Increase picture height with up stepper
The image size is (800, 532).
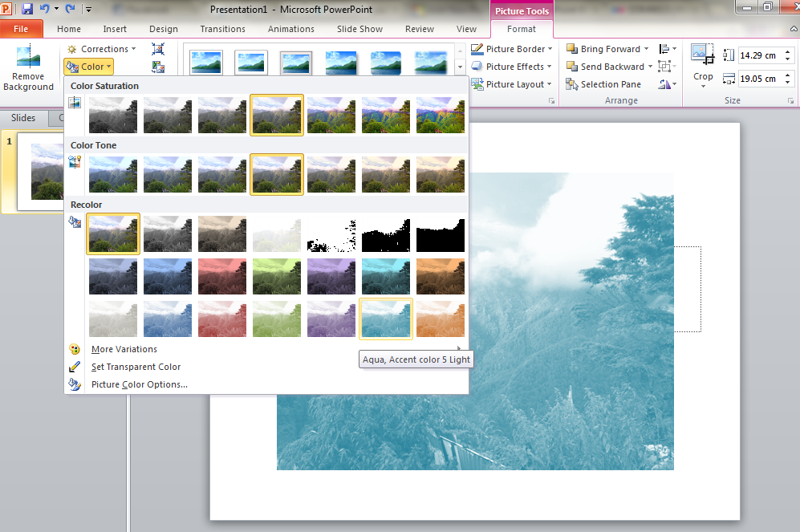coord(788,51)
